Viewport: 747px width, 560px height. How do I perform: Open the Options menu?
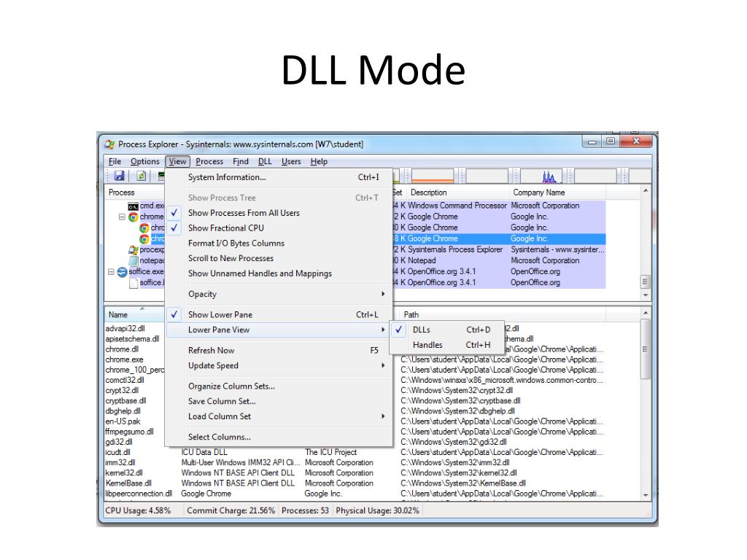145,161
